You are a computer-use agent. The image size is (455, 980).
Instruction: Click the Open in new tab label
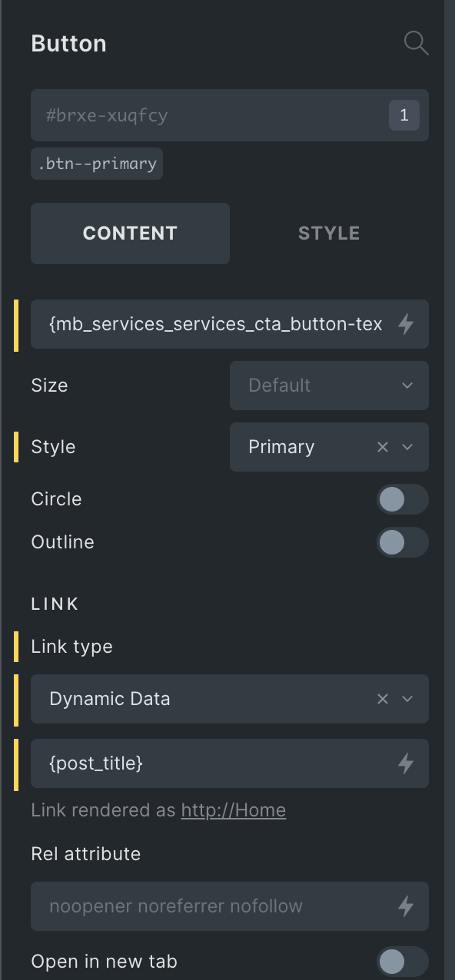(104, 962)
